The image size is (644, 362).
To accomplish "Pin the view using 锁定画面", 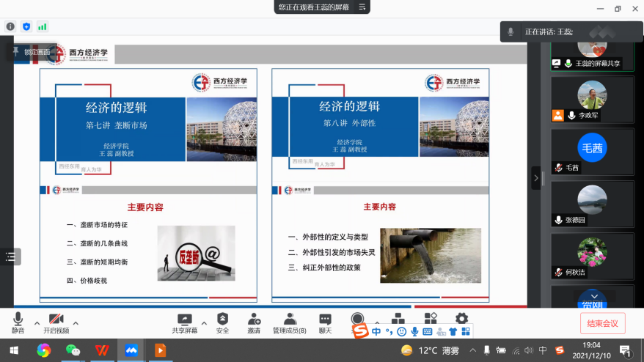I will [x=31, y=52].
